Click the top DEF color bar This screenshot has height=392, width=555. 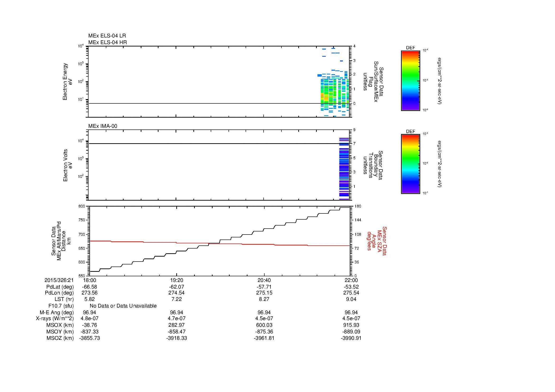pos(410,80)
